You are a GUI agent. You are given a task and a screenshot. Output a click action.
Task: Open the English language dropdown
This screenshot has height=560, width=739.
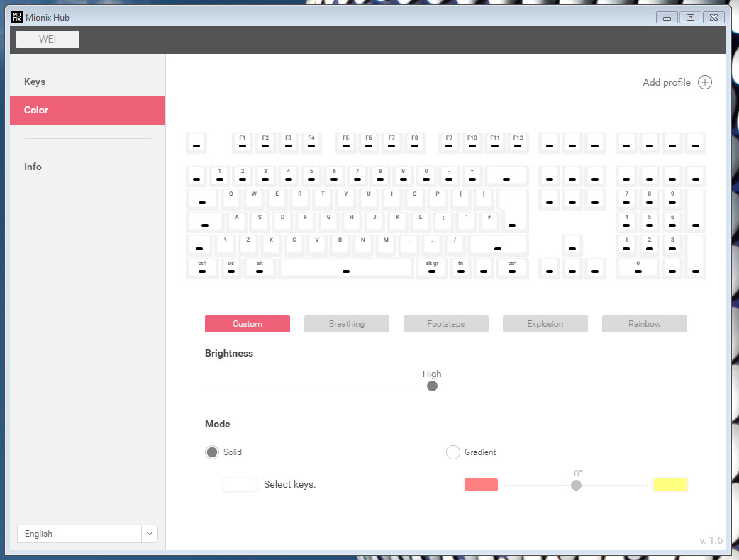88,534
